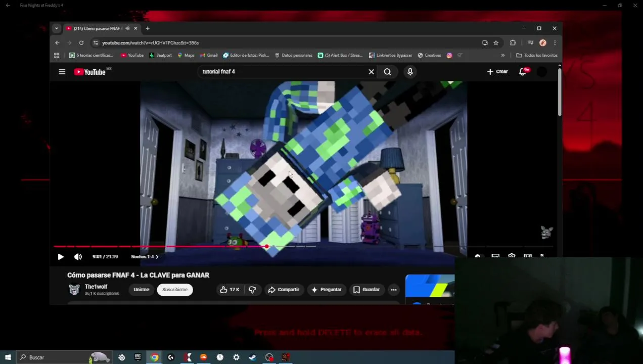The width and height of the screenshot is (643, 364).
Task: View site information icon in address bar
Action: tap(96, 43)
